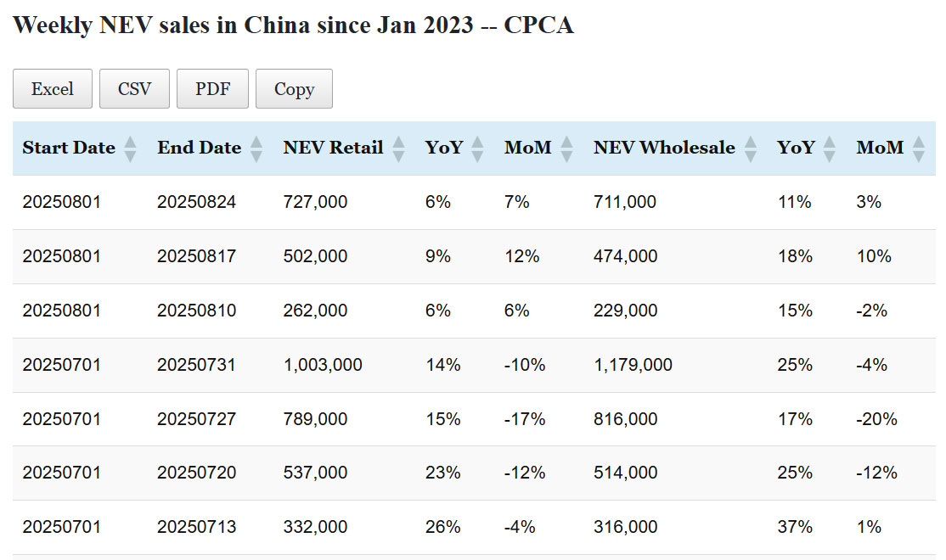Image resolution: width=946 pixels, height=560 pixels.
Task: Click the Start Date column sort arrows
Action: [x=130, y=149]
